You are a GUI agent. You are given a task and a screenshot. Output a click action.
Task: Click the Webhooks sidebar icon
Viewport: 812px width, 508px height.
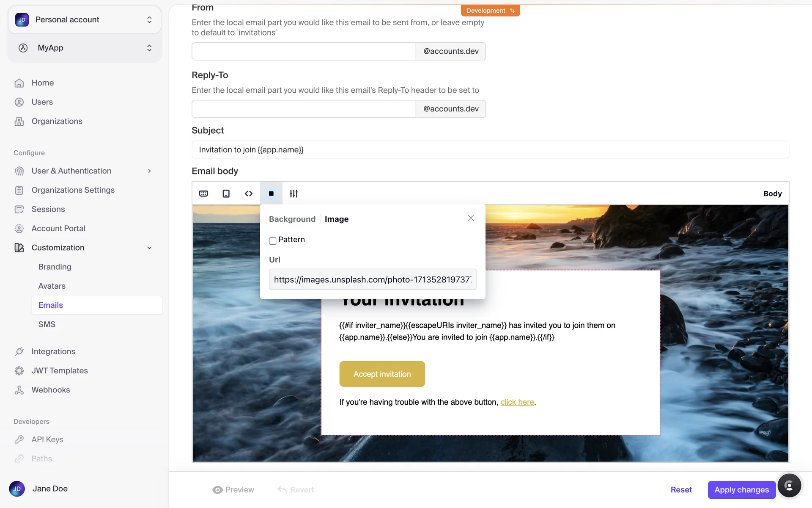coord(19,390)
